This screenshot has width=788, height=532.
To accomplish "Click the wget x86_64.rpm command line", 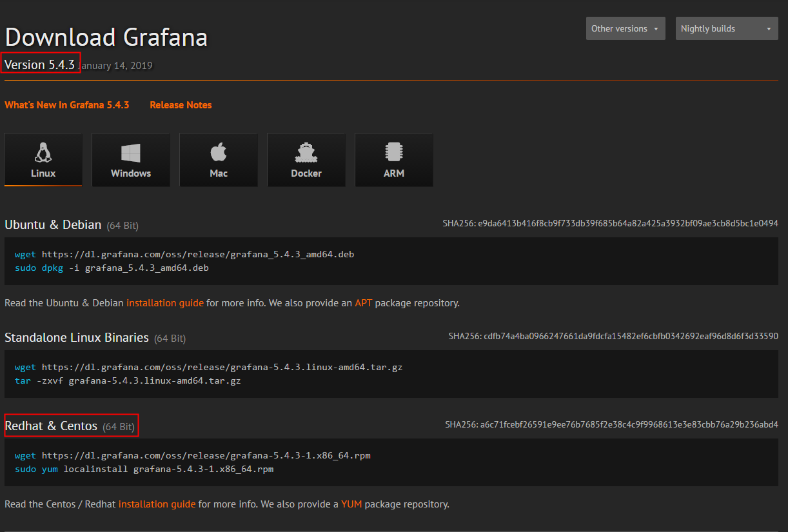I will [x=193, y=455].
